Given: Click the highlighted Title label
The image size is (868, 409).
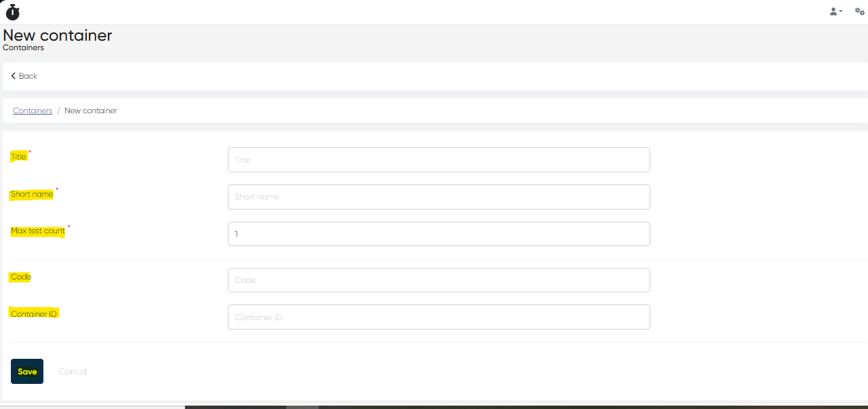Looking at the screenshot, I should 18,157.
